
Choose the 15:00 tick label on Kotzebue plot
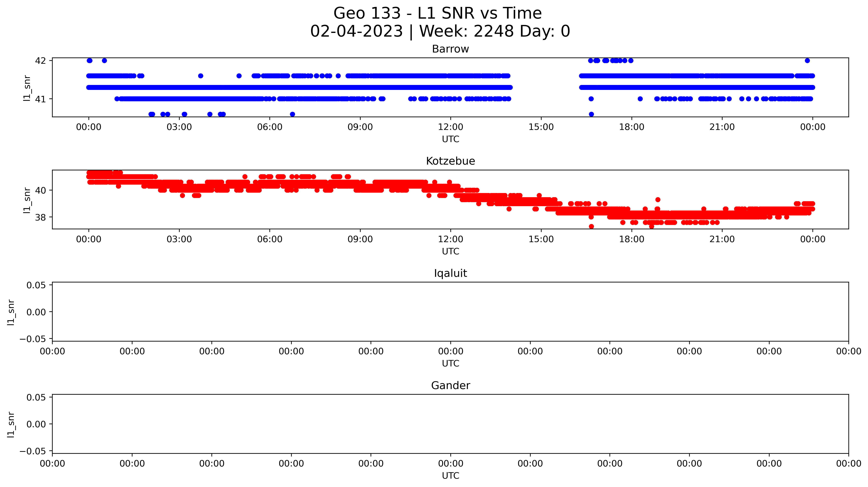pos(541,239)
